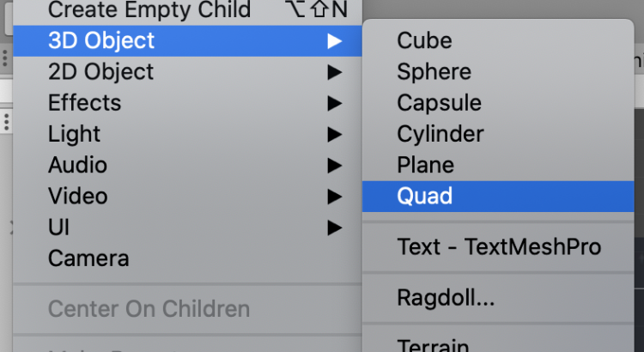Insert a Cylinder object
Image resolution: width=644 pixels, height=352 pixels.
point(440,134)
